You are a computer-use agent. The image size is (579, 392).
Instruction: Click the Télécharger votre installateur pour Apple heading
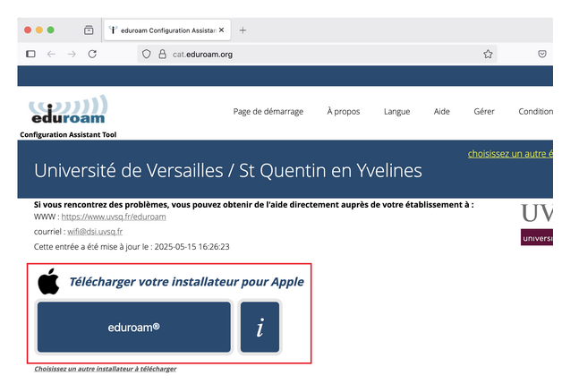(186, 282)
